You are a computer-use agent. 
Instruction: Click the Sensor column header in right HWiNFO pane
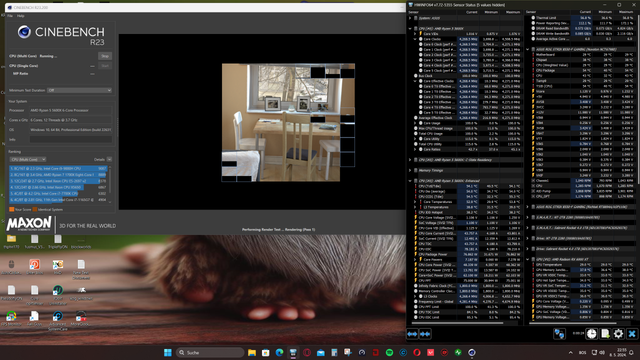(531, 12)
